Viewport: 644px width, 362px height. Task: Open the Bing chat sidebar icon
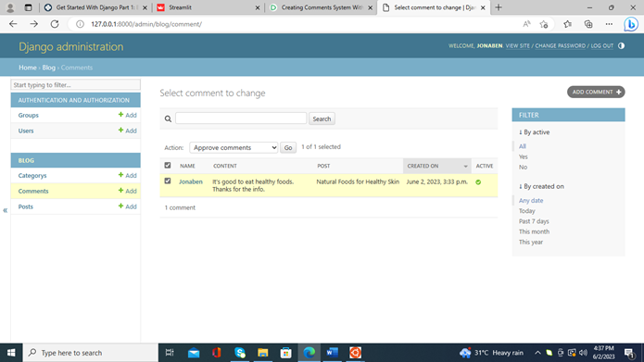point(631,25)
